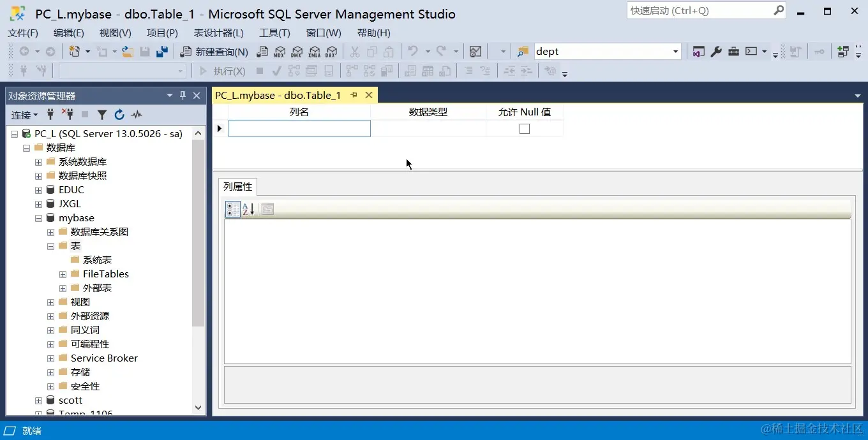
Task: Click the New Project toolbar icon
Action: [75, 52]
